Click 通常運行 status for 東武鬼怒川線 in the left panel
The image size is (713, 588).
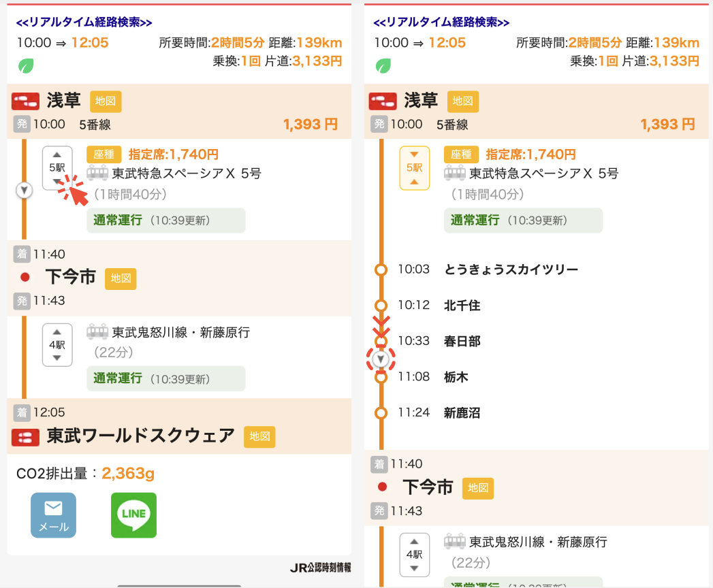pos(166,378)
